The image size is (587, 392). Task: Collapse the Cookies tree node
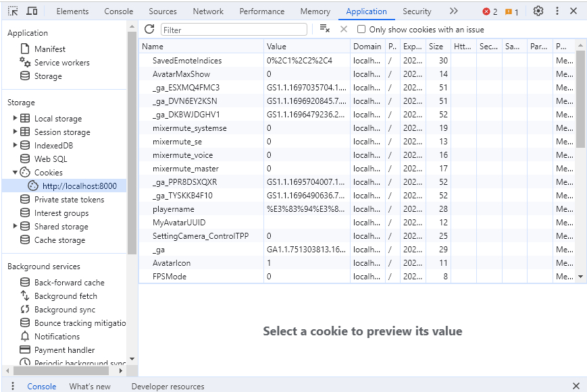click(x=16, y=173)
